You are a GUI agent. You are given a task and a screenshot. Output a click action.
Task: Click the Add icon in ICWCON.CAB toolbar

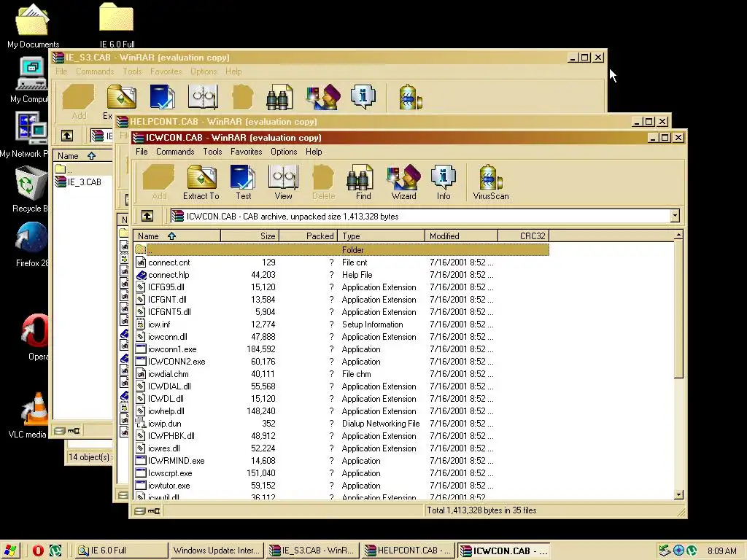pyautogui.click(x=159, y=182)
